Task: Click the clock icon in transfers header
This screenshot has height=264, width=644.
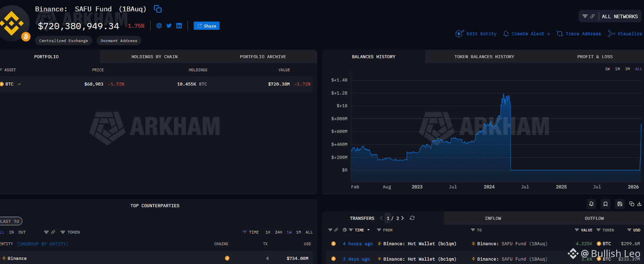Action: [345, 230]
